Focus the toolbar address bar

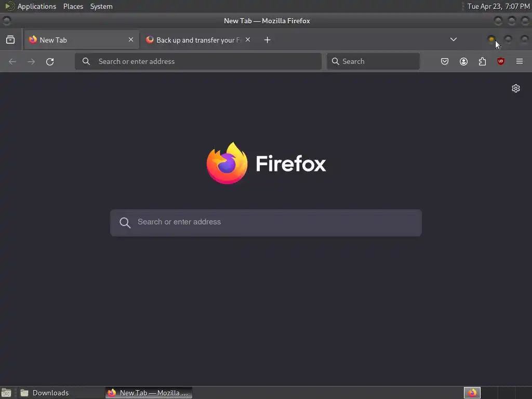[198, 61]
